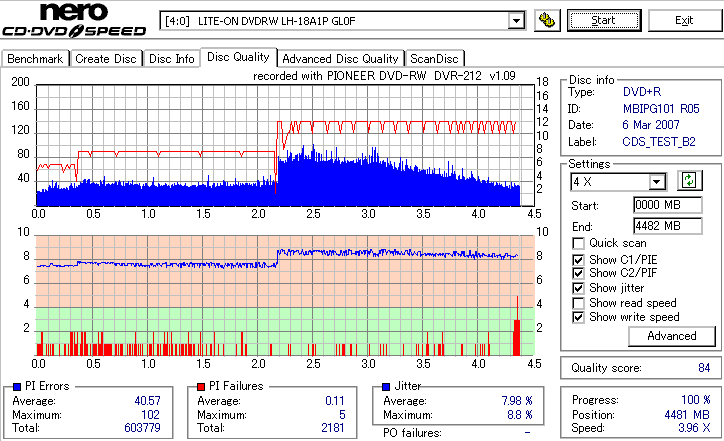Expand the 4 X speed dropdown
The width and height of the screenshot is (724, 441).
tap(657, 182)
